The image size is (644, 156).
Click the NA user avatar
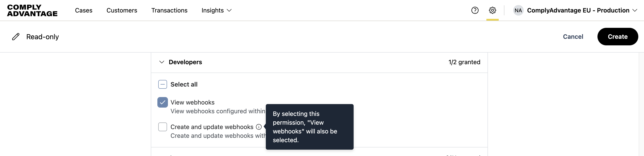[518, 10]
